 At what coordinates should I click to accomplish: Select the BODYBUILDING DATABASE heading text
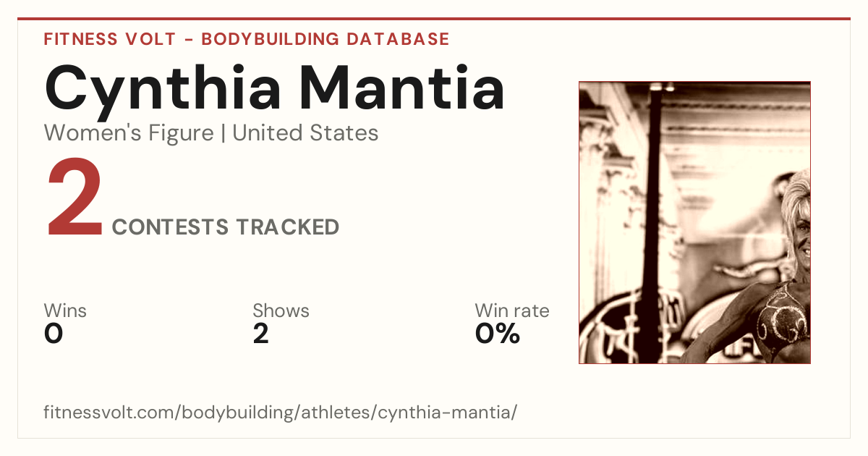[x=325, y=39]
